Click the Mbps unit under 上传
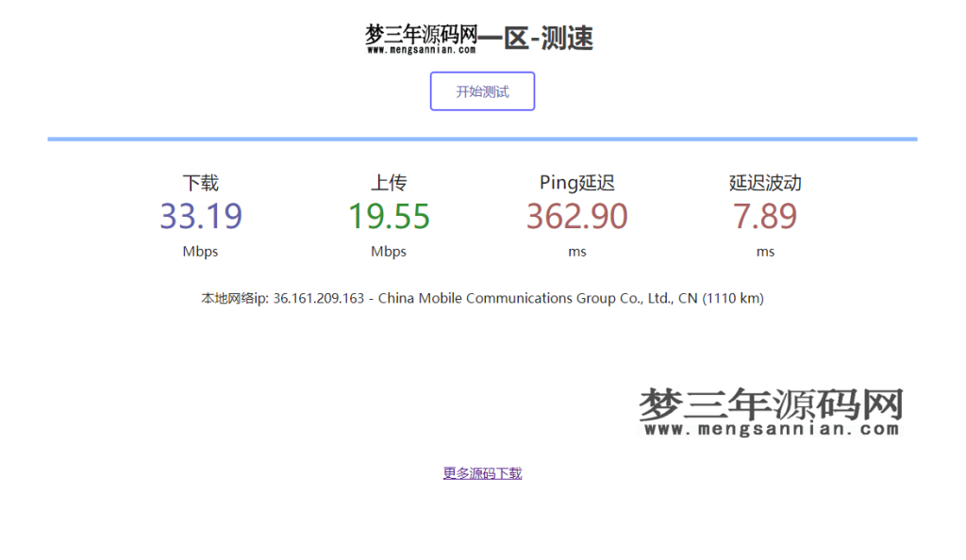The image size is (966, 560). 389,251
